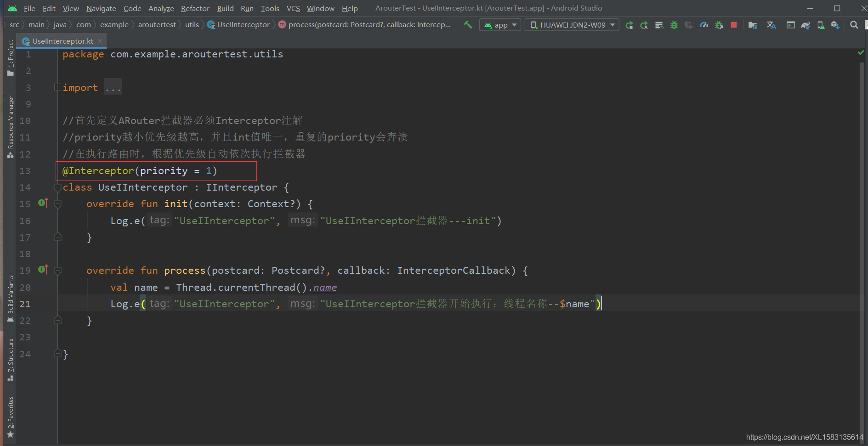Click Sync Project with Gradle Files icon
Image resolution: width=868 pixels, height=446 pixels.
806,25
